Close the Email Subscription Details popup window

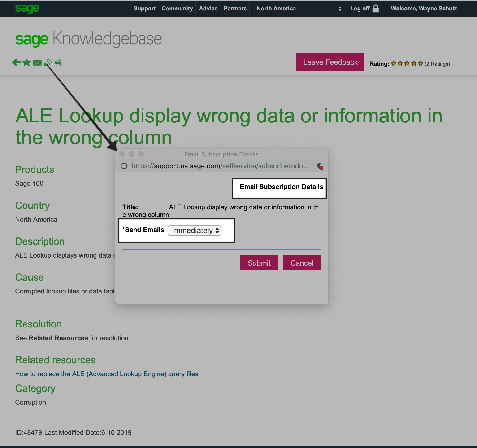click(122, 154)
